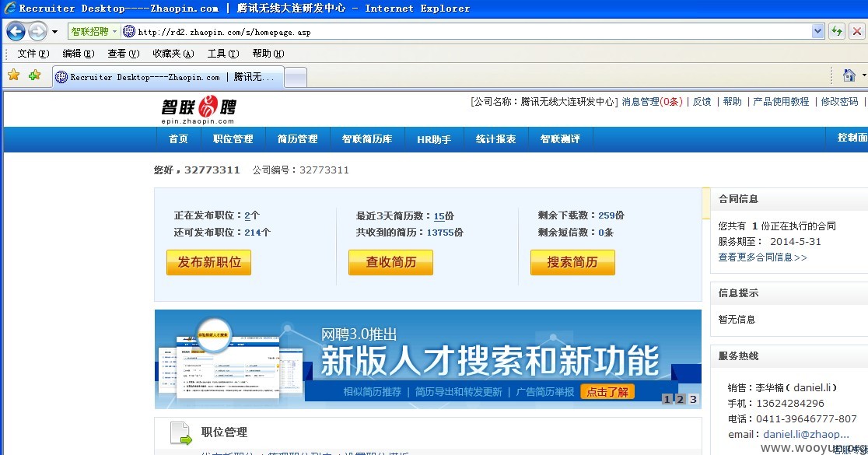Open 职位管理 navigation tab
The image size is (868, 455).
pyautogui.click(x=233, y=139)
